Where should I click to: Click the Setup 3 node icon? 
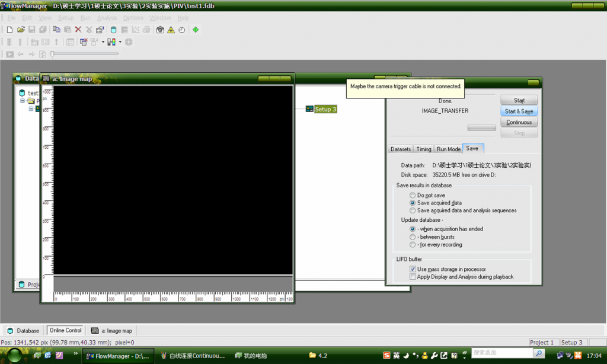pyautogui.click(x=309, y=109)
